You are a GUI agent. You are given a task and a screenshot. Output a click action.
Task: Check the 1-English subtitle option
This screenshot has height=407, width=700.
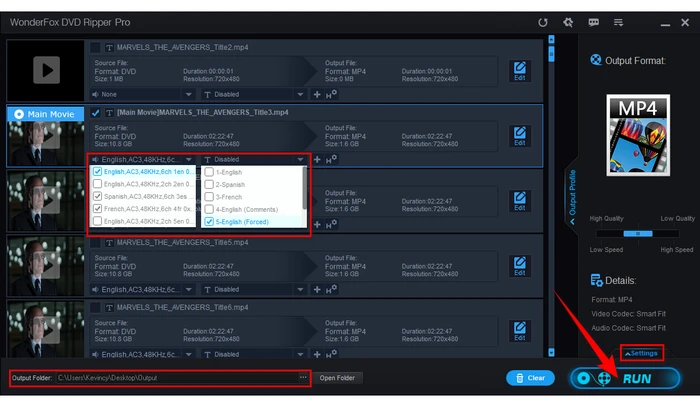[x=209, y=172]
